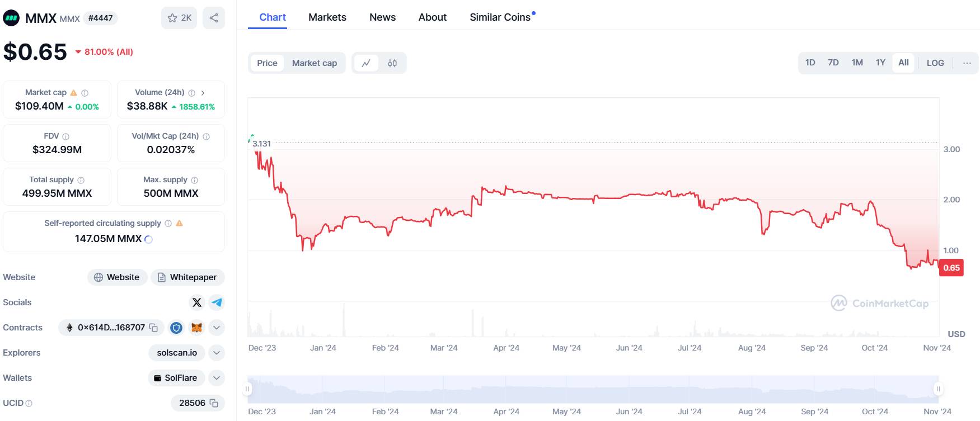Add token to MetaMask via fox icon

(x=196, y=328)
